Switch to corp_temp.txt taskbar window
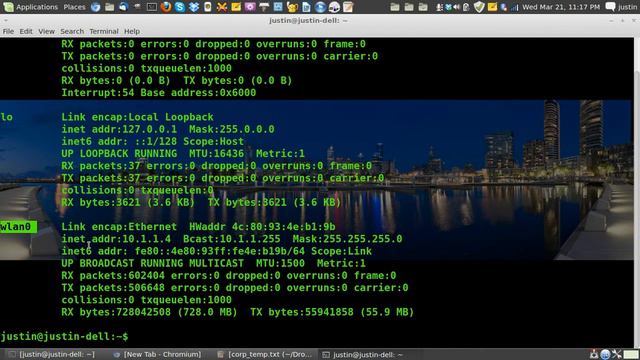 [x=264, y=354]
